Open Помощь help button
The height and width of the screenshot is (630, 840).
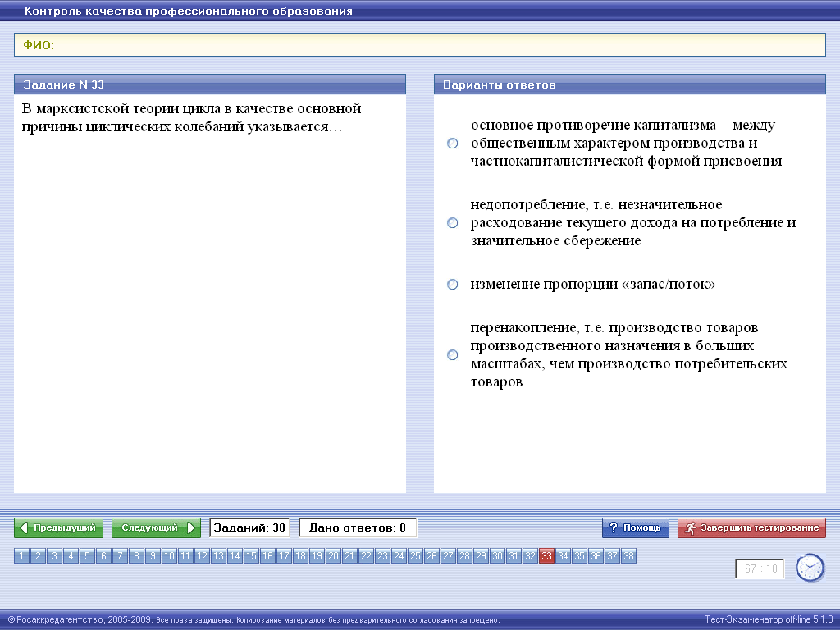(x=636, y=527)
